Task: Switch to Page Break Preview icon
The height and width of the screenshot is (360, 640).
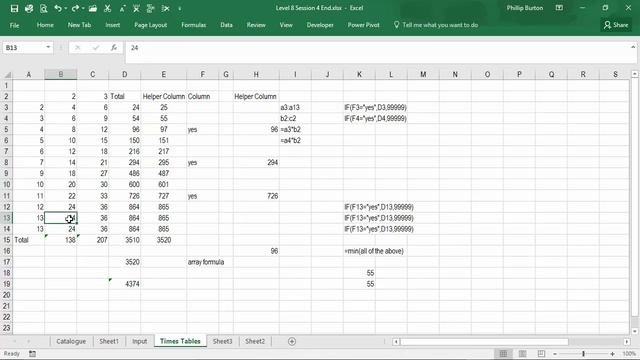Action: pyautogui.click(x=541, y=354)
